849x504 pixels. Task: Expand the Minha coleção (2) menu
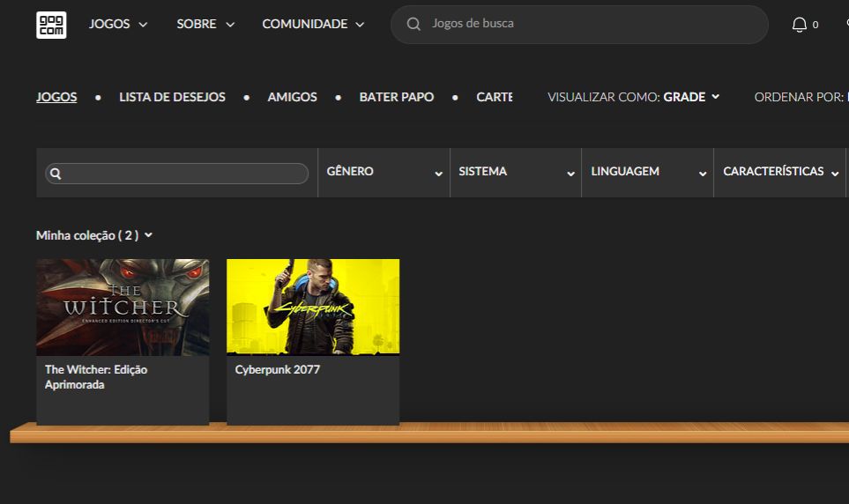(x=94, y=235)
